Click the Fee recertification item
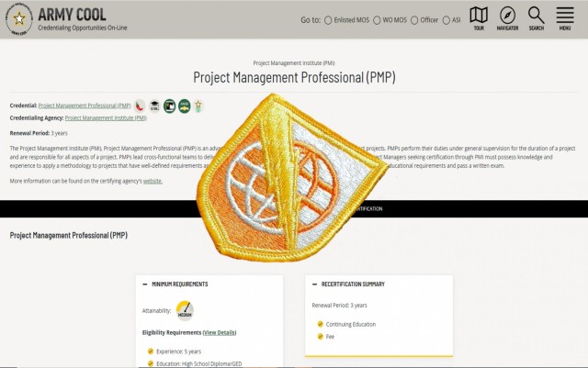The image size is (588, 368). pos(330,337)
